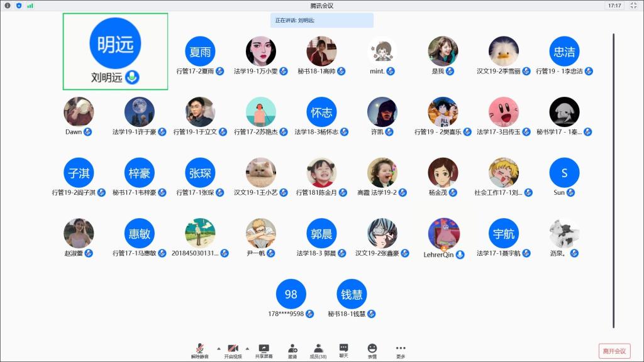644x362 pixels.
Task: Start screen sharing via 共享屏幕 icon
Action: click(264, 350)
